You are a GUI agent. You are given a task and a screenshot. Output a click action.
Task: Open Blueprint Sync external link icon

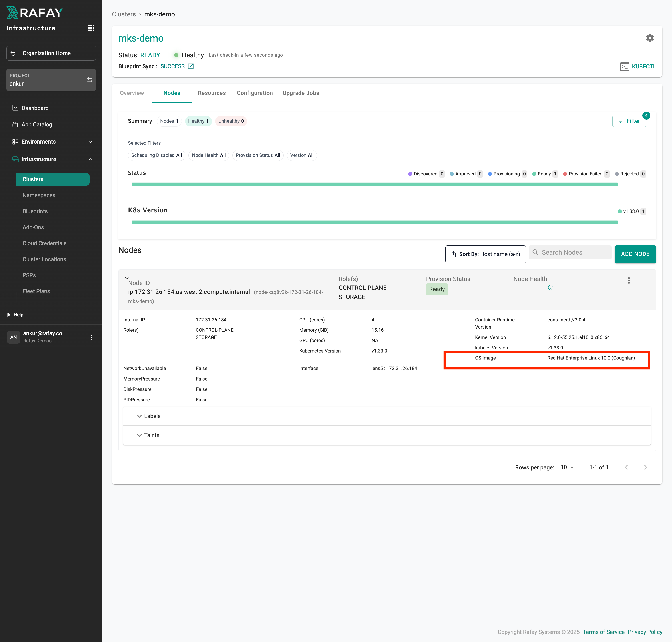[x=191, y=66]
